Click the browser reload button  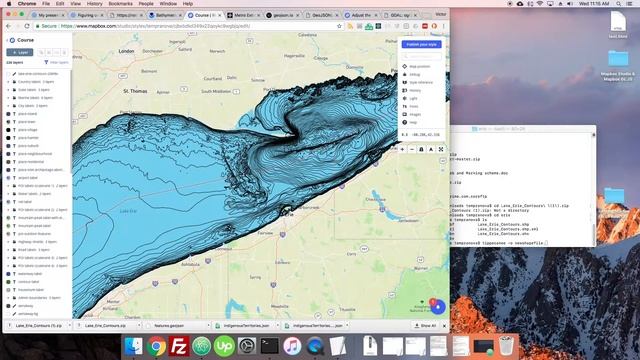(27, 26)
